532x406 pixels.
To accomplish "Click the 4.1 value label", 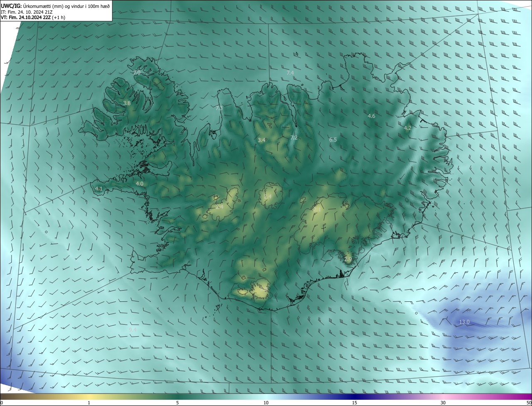I will pos(99,188).
